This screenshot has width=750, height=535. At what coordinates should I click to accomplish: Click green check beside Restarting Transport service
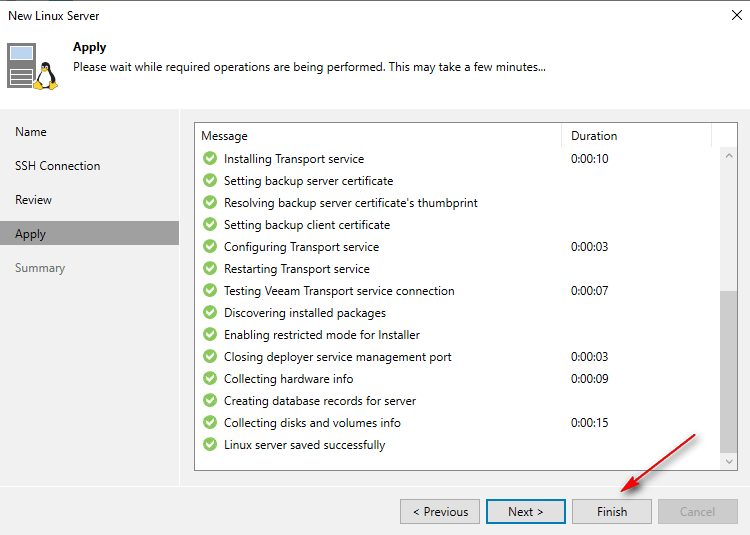click(210, 269)
